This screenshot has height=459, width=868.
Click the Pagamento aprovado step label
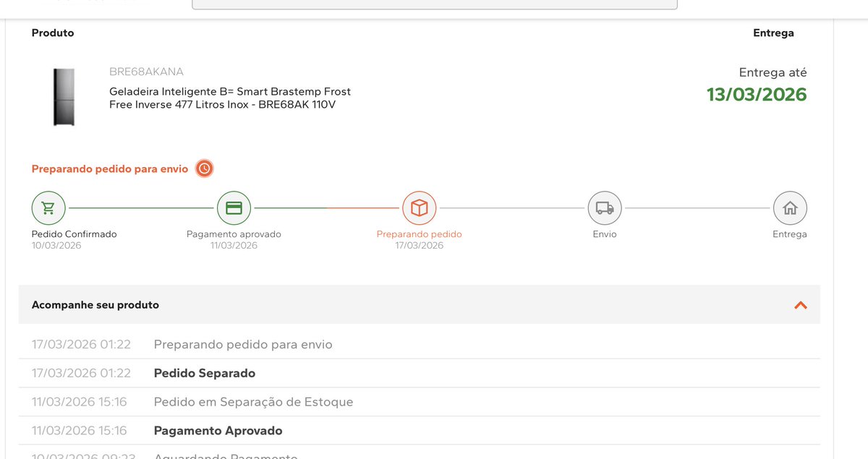[234, 234]
